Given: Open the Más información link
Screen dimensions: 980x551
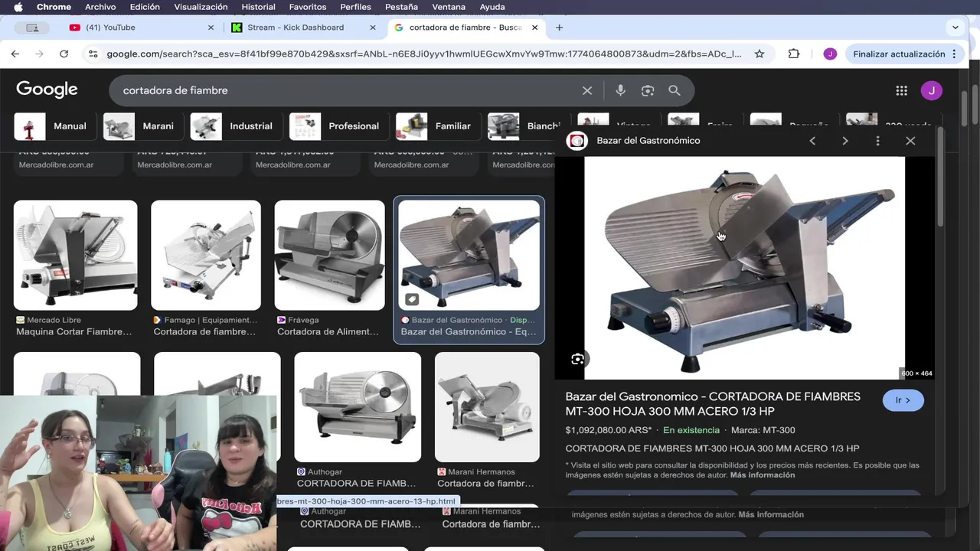Looking at the screenshot, I should [x=762, y=475].
